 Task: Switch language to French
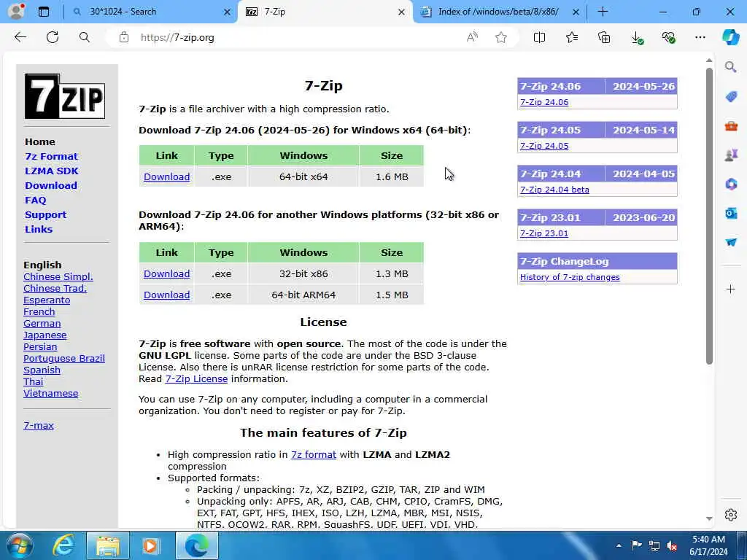tap(39, 311)
